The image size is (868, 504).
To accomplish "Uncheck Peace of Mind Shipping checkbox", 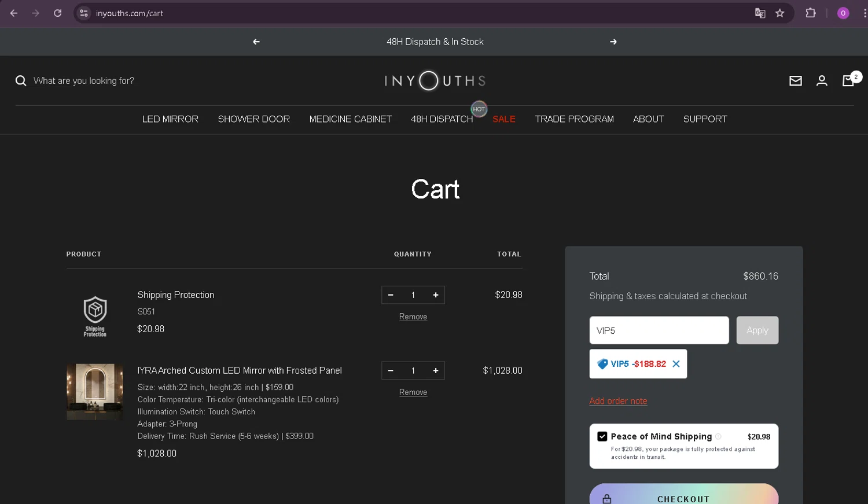I will (x=602, y=437).
